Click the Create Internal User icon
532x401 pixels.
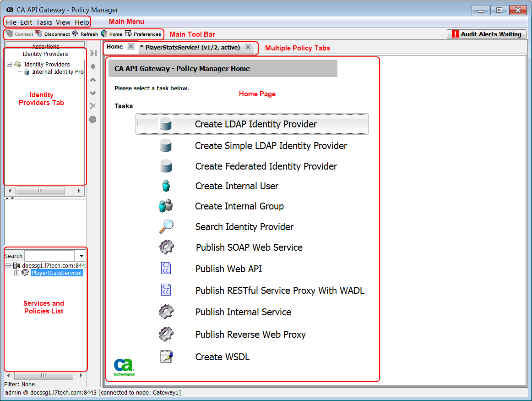(x=166, y=186)
